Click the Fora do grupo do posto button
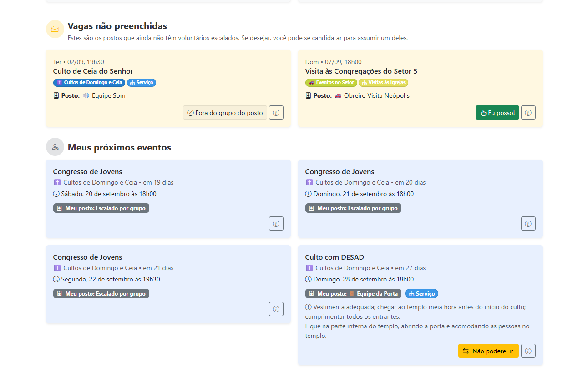This screenshot has width=588, height=376. [225, 113]
